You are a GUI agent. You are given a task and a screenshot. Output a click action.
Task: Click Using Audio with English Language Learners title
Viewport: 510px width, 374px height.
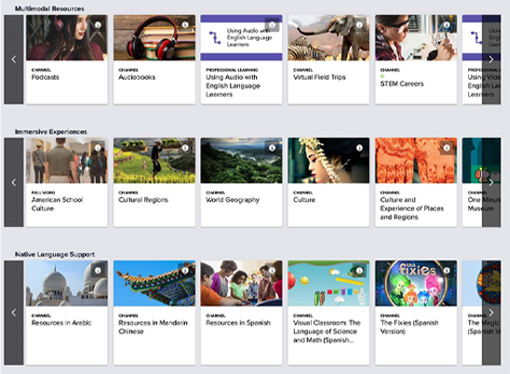[233, 86]
